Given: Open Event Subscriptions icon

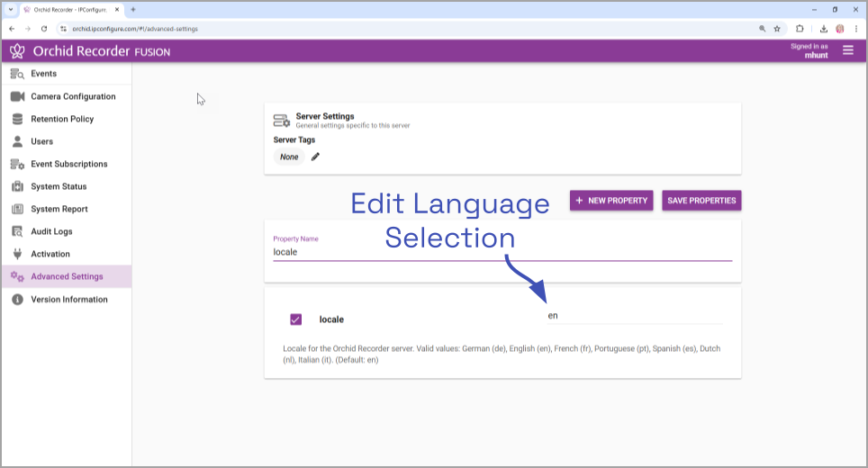Looking at the screenshot, I should coord(17,165).
